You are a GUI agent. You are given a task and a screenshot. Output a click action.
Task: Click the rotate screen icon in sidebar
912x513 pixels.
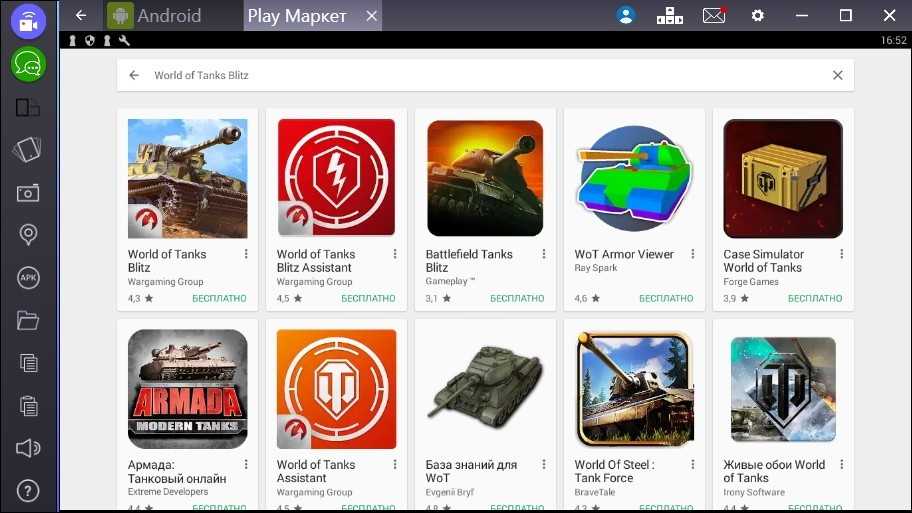pyautogui.click(x=28, y=150)
